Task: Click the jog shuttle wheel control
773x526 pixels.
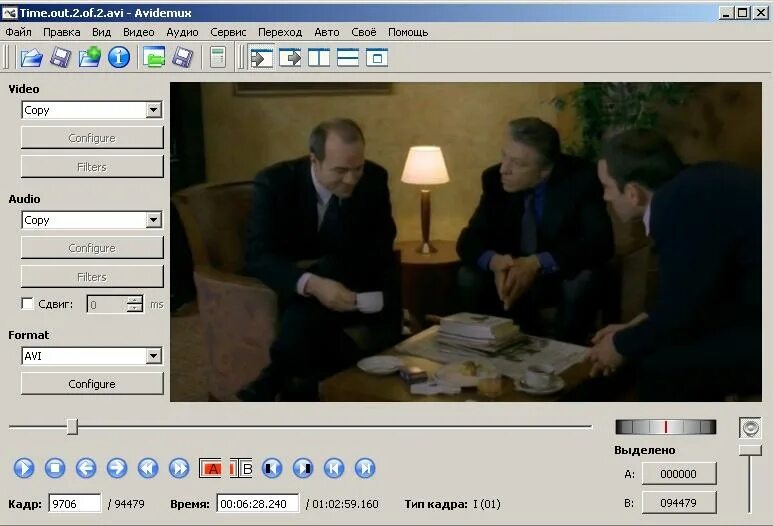Action: pyautogui.click(x=666, y=426)
